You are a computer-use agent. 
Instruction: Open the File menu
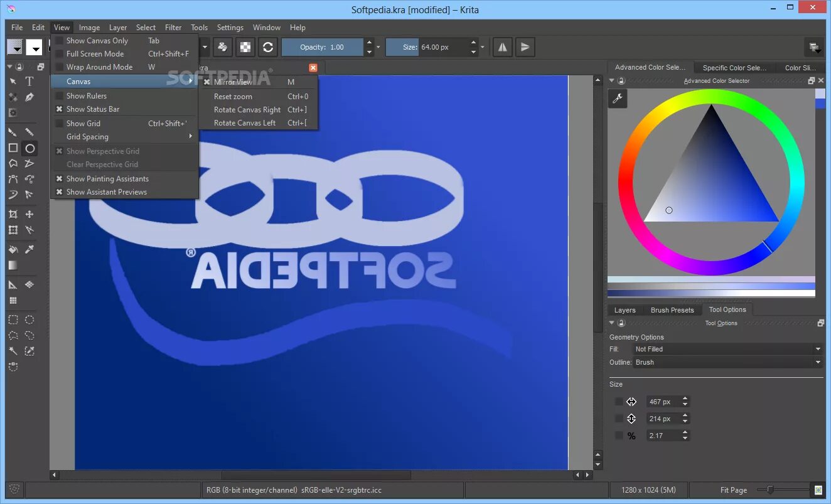pyautogui.click(x=17, y=27)
